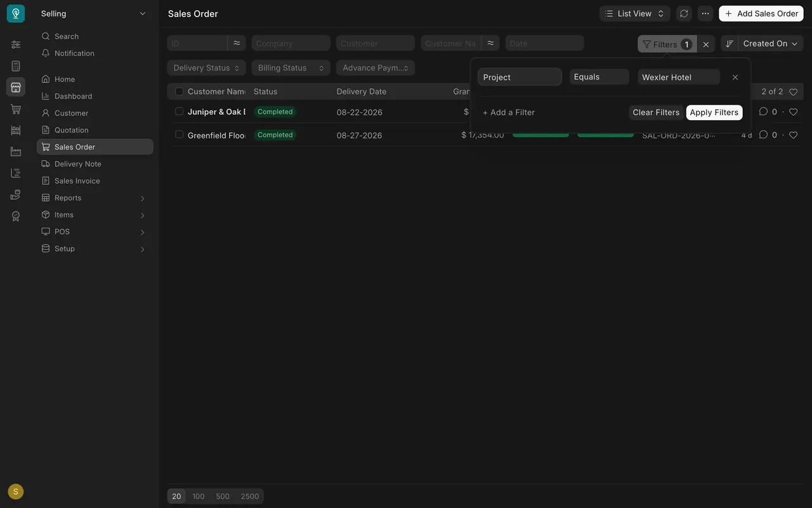Click the Clear Filters button
This screenshot has height=508, width=812.
coord(656,112)
